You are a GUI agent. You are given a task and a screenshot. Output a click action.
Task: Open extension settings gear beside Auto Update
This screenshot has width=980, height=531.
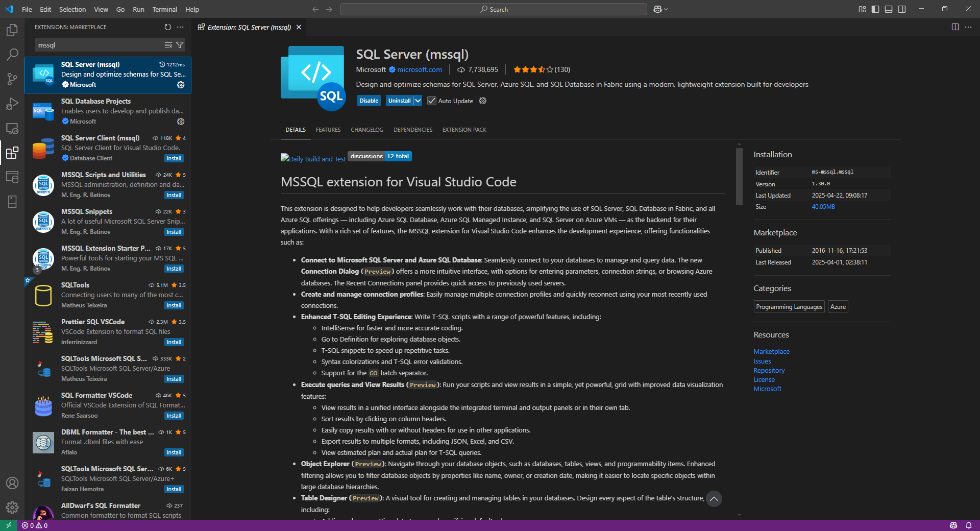click(x=483, y=101)
